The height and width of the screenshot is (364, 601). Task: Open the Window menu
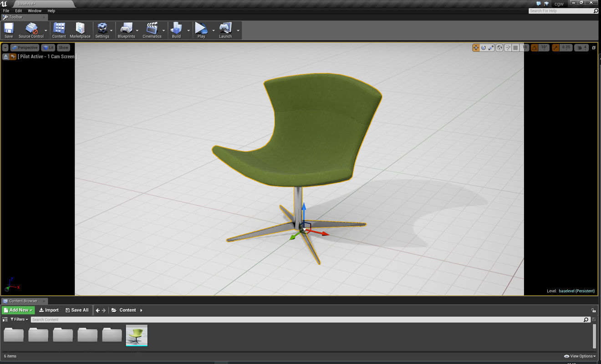tap(35, 10)
